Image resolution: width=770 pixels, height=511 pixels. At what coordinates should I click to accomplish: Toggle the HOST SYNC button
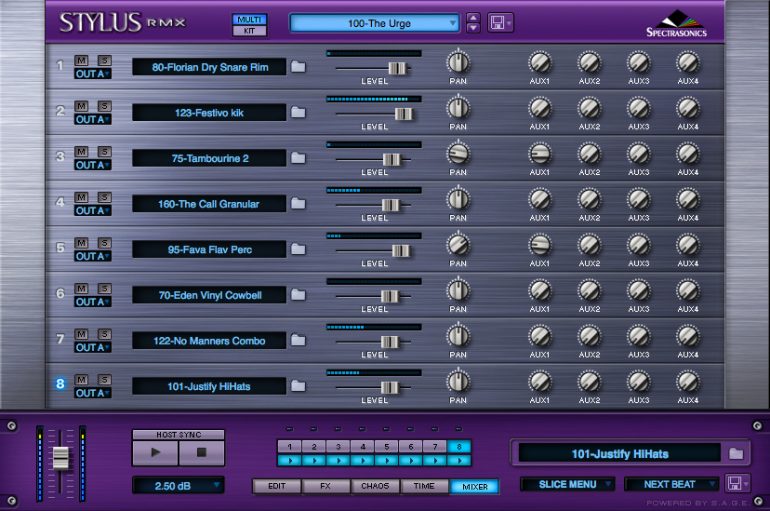[x=178, y=434]
